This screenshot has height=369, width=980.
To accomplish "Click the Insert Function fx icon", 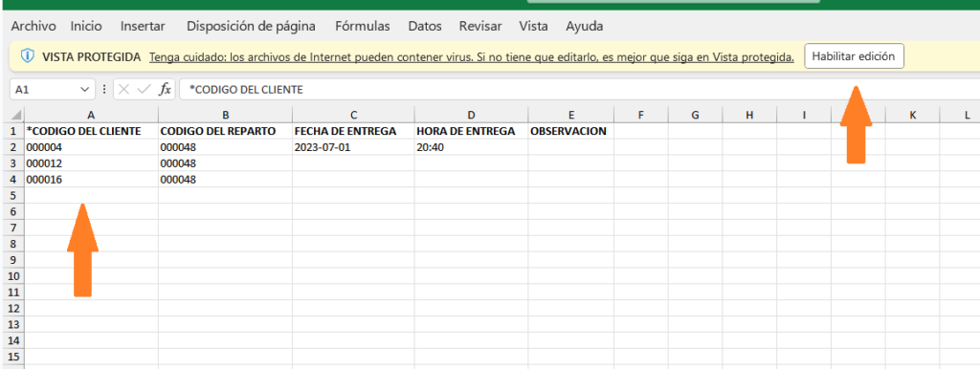I will point(165,90).
